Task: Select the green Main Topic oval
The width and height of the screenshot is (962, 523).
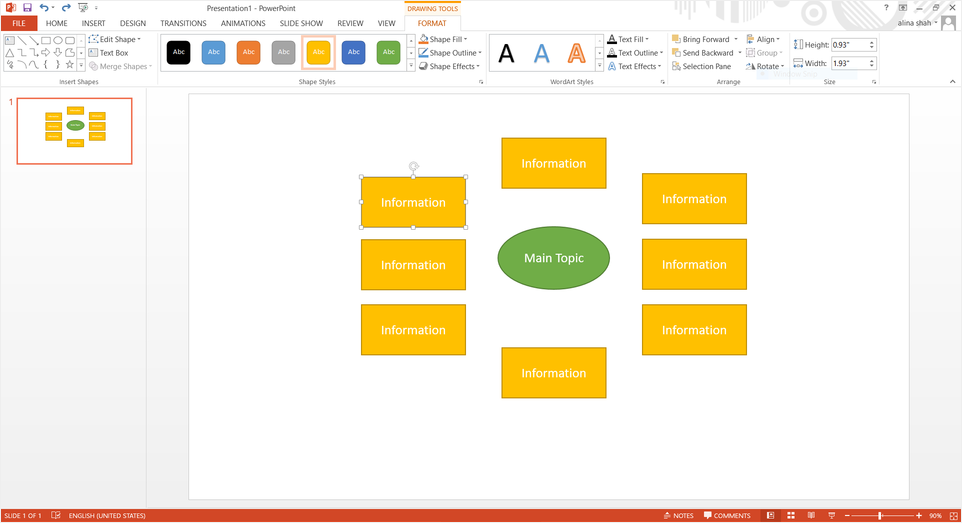Action: point(553,258)
